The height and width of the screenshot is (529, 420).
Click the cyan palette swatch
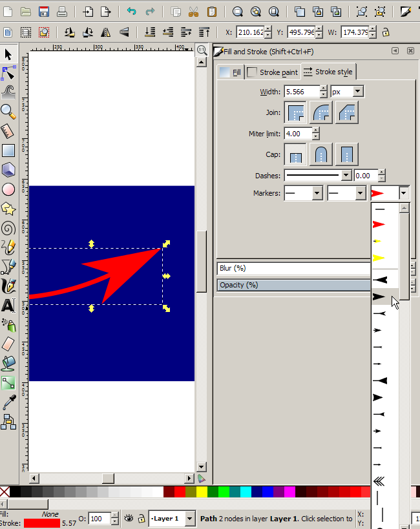[x=246, y=492]
